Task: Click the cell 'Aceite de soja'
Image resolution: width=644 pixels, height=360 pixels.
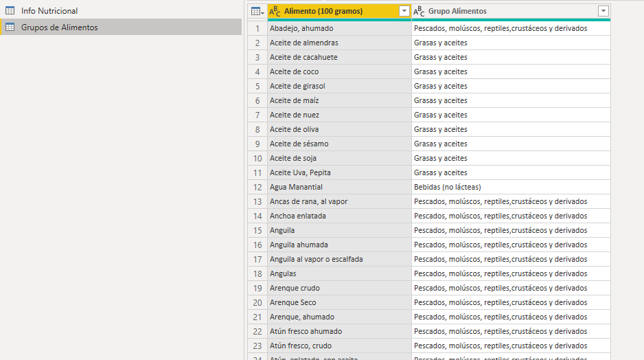Action: point(339,158)
